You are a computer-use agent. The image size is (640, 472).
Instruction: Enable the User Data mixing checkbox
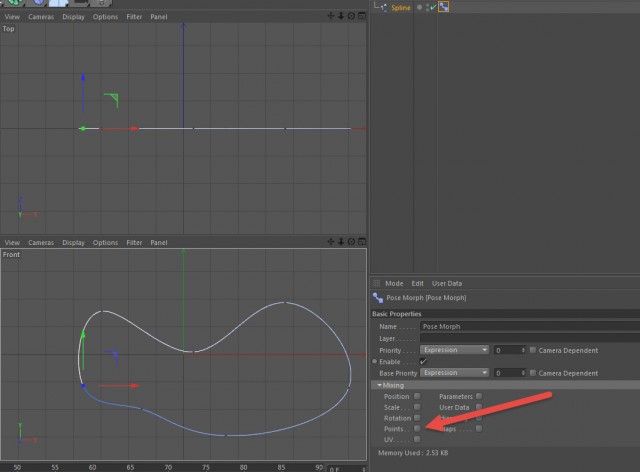[479, 407]
